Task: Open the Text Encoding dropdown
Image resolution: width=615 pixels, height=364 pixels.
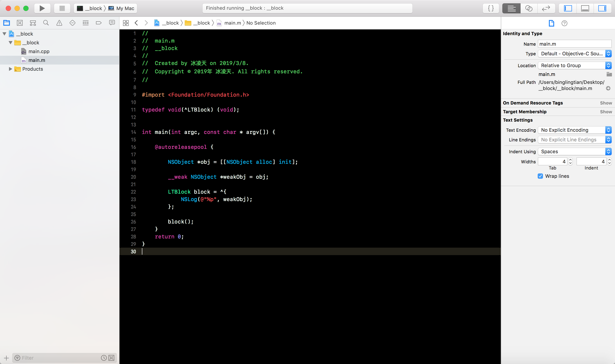Action: [x=575, y=130]
